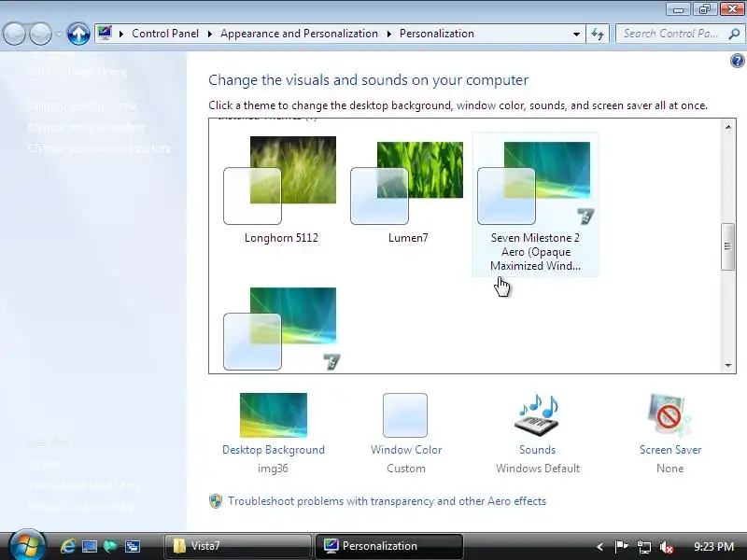Switch to Vista7 taskbar window

(x=238, y=546)
